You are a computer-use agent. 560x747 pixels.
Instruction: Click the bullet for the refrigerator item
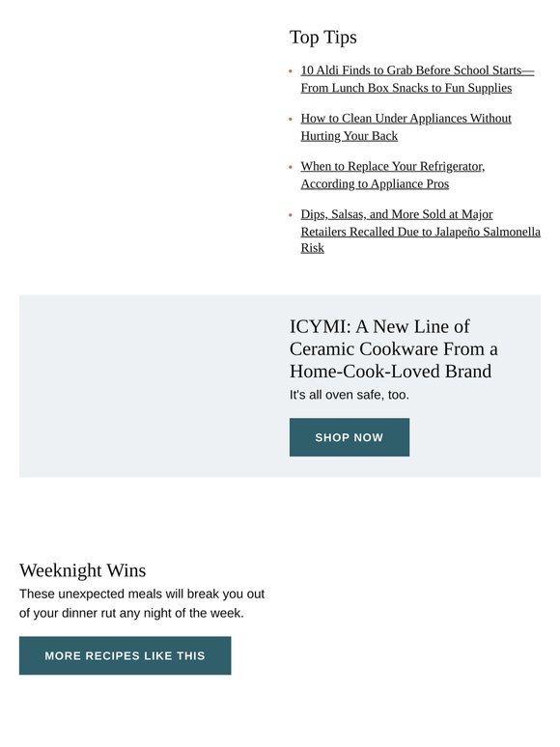pyautogui.click(x=291, y=167)
